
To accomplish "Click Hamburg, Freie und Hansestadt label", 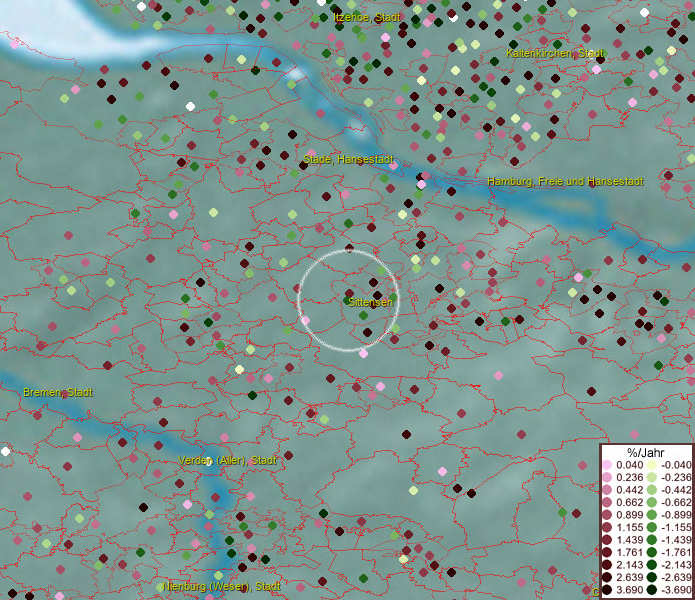I will click(x=565, y=181).
